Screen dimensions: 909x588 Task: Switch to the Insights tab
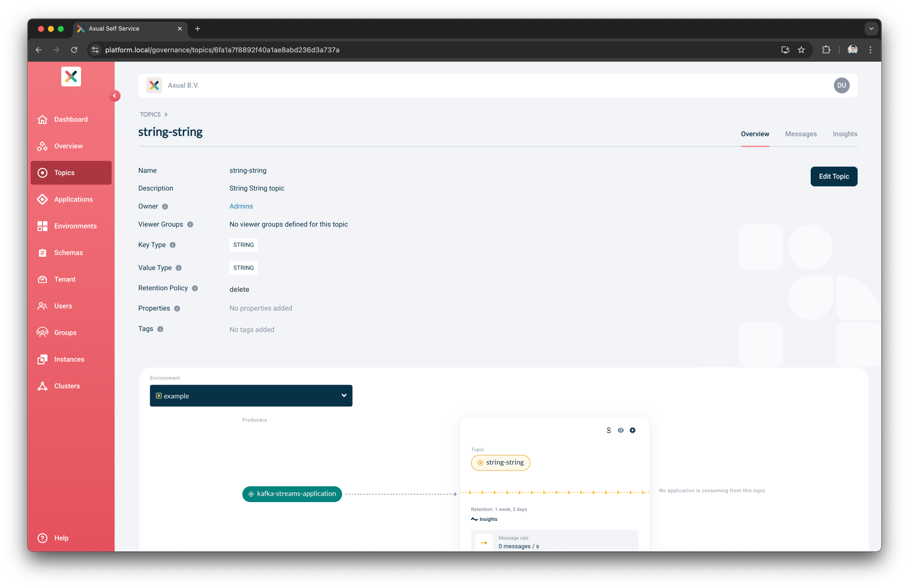(845, 134)
